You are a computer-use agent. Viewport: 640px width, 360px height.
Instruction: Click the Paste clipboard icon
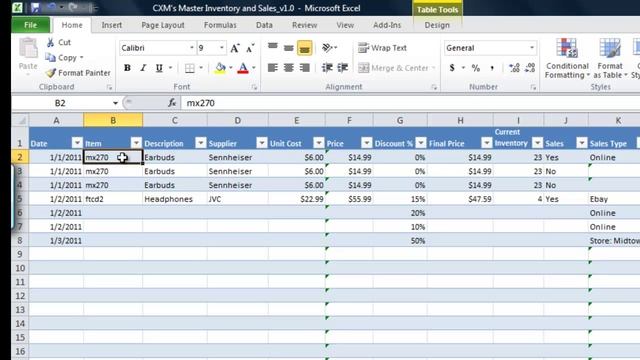point(28,49)
